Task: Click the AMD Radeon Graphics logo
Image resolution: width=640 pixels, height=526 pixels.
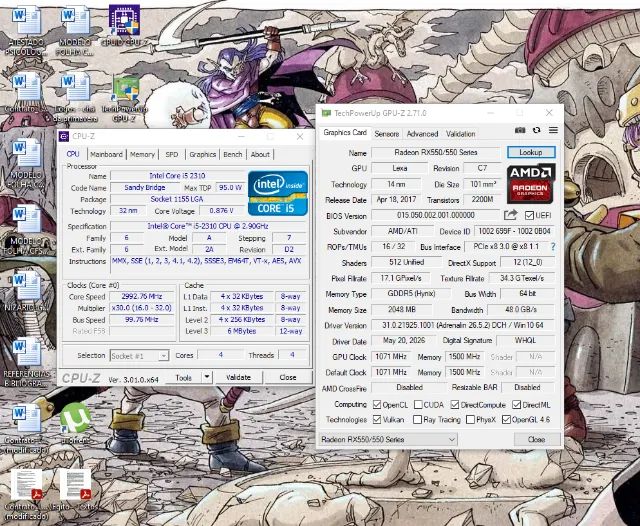Action: pyautogui.click(x=531, y=184)
